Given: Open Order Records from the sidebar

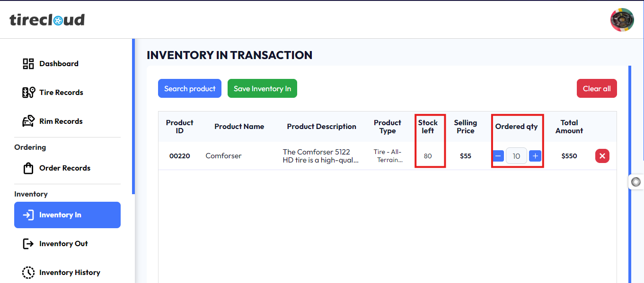Looking at the screenshot, I should [x=65, y=168].
